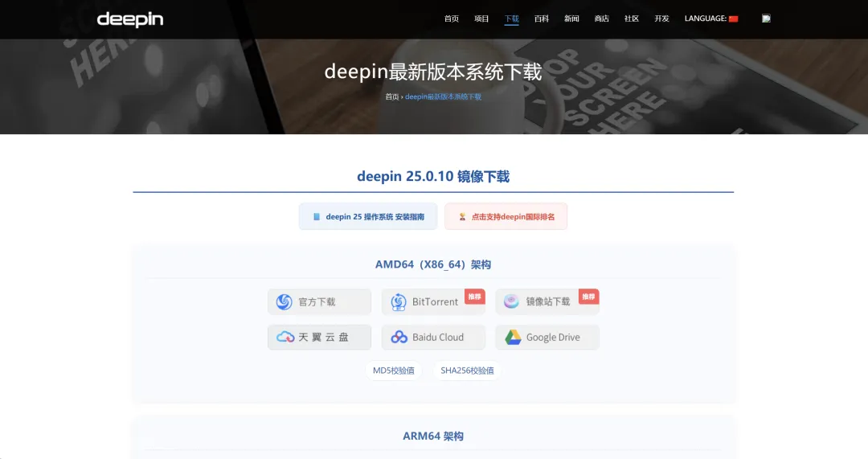Click the blue book icon in 安装指南 button
868x459 pixels.
pos(317,216)
